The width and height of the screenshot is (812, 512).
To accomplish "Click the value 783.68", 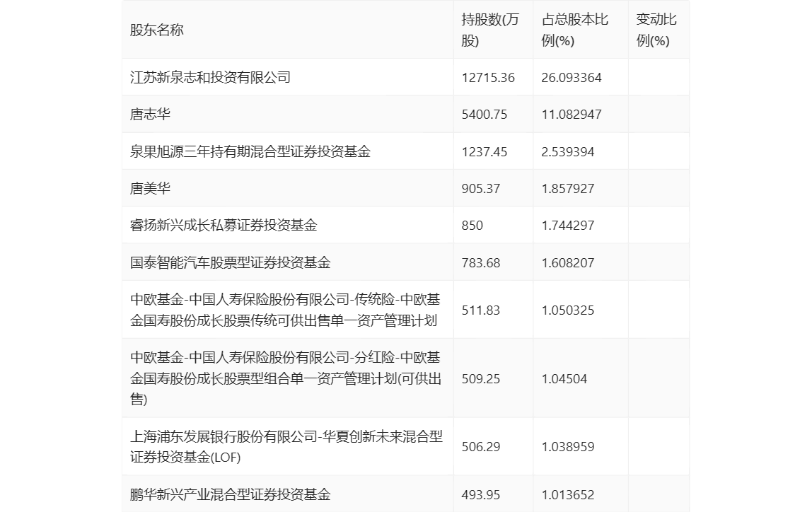I will tap(481, 262).
